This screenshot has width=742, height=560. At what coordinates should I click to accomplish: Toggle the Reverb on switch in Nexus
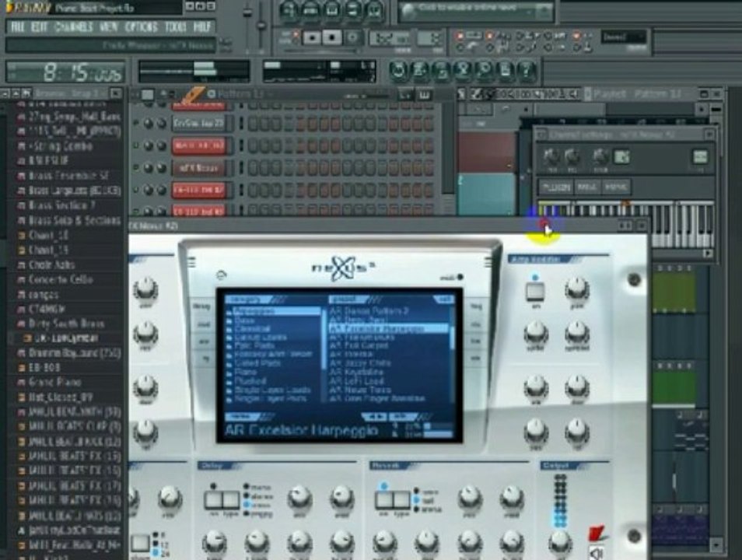384,499
